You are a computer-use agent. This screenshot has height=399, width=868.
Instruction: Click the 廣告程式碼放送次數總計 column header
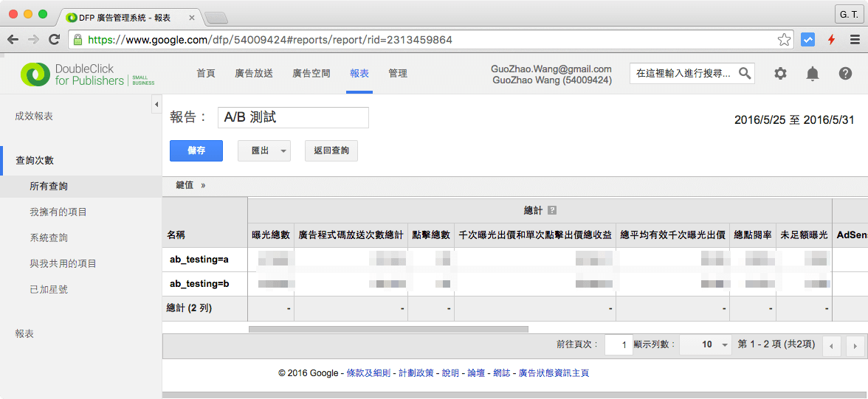point(351,235)
